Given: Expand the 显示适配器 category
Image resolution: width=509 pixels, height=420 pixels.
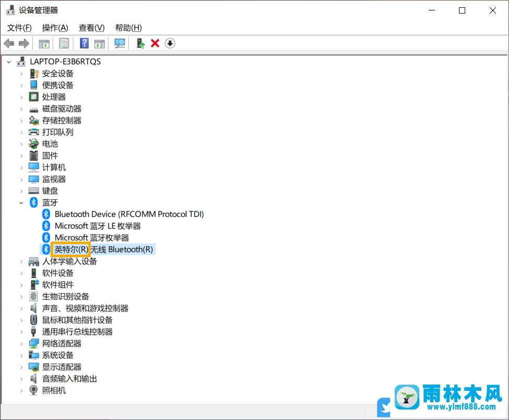Looking at the screenshot, I should [21, 367].
